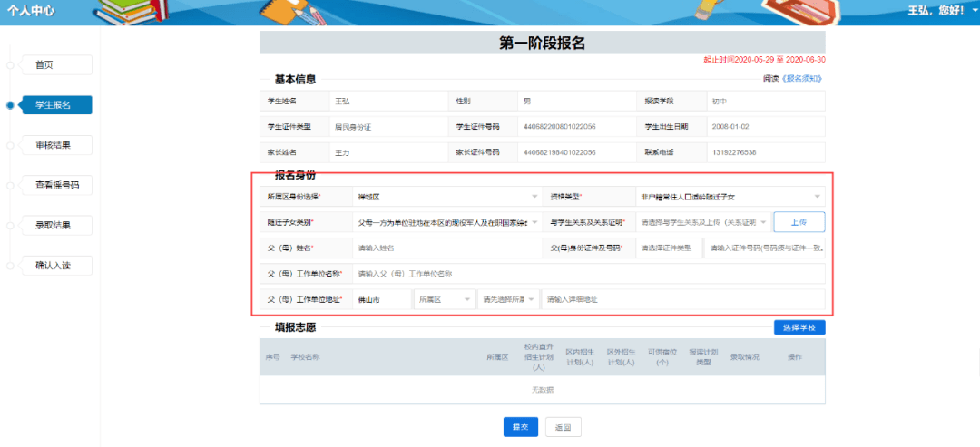Click the 上传 upload button
The width and height of the screenshot is (980, 447).
tap(799, 222)
